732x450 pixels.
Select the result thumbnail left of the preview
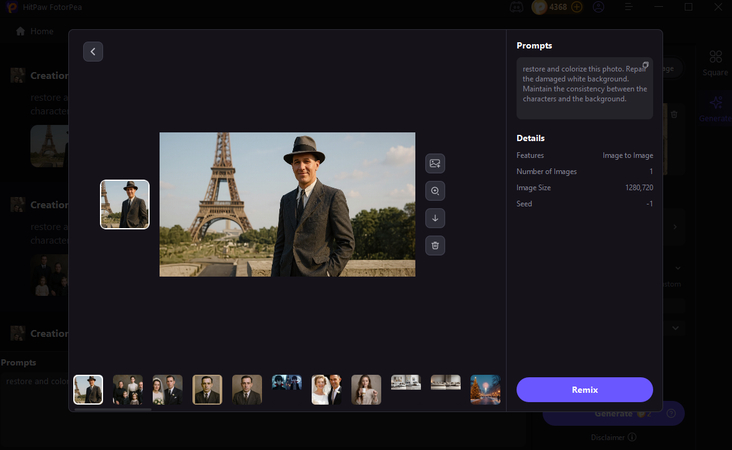pos(125,204)
